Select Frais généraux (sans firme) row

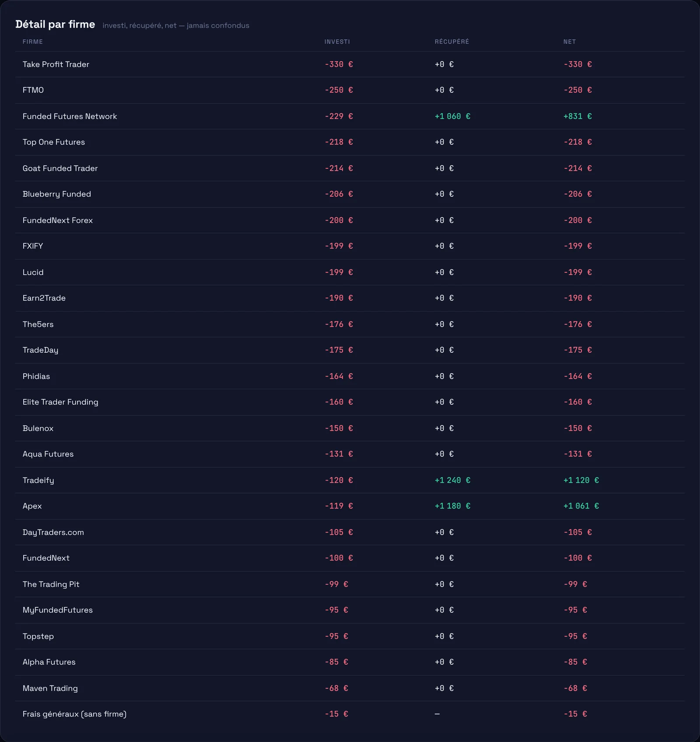coord(350,714)
